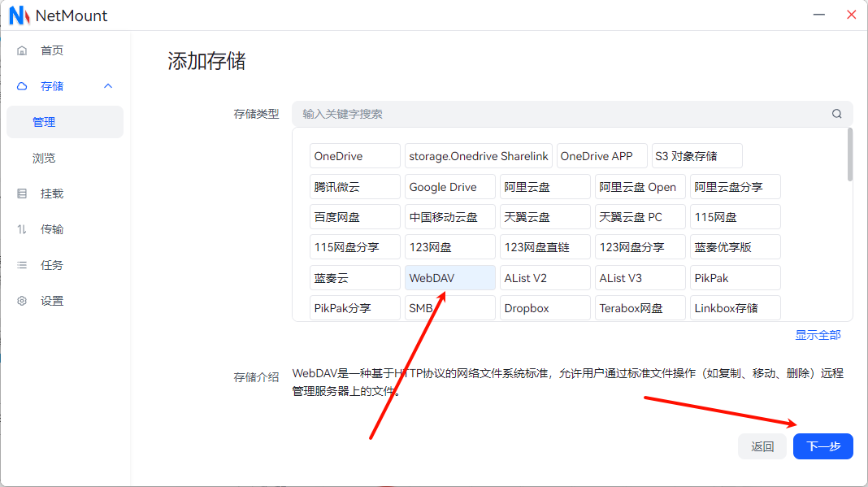Choose 天翼云盘 PC storage option
This screenshot has width=868, height=487.
click(x=640, y=216)
